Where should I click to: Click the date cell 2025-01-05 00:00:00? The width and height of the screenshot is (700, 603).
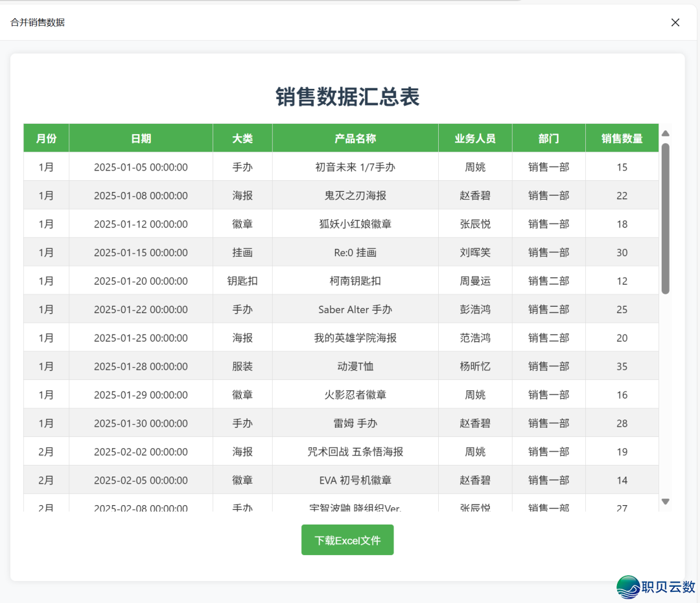point(141,167)
